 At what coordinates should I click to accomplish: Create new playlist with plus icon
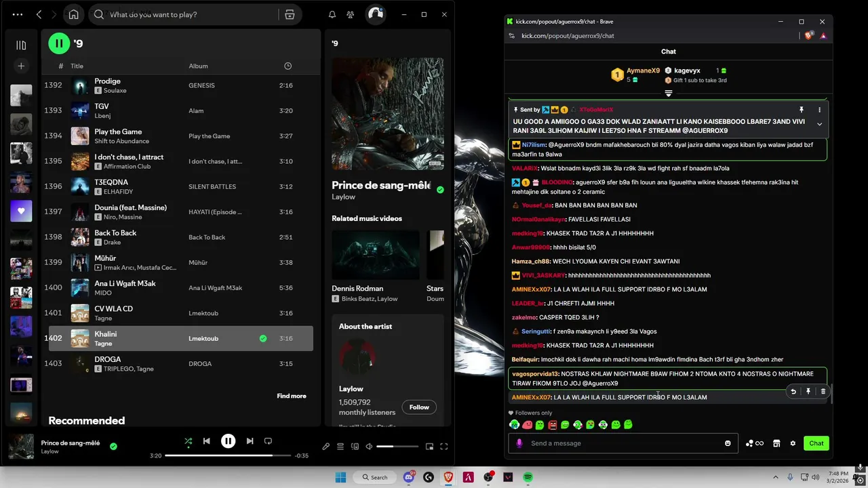(x=21, y=66)
